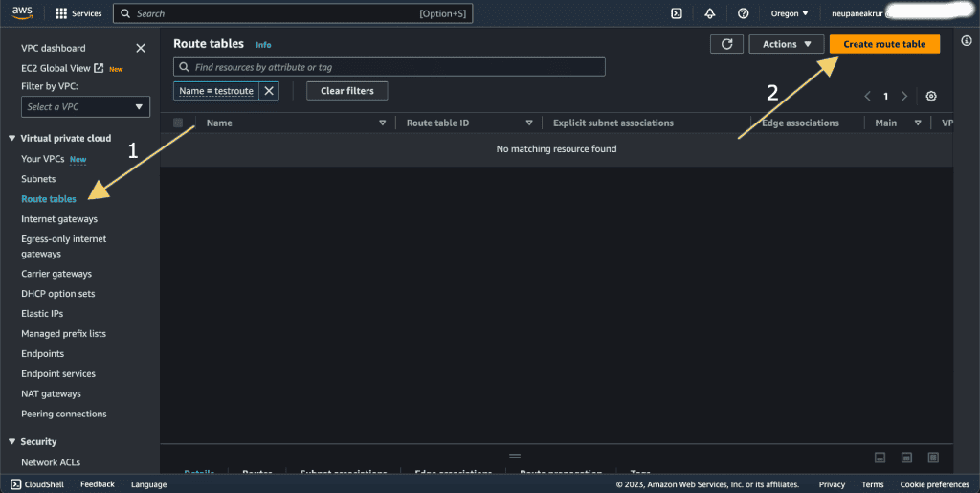Screen dimensions: 980x493
Task: Toggle the select-all checkbox in table header
Action: [178, 123]
